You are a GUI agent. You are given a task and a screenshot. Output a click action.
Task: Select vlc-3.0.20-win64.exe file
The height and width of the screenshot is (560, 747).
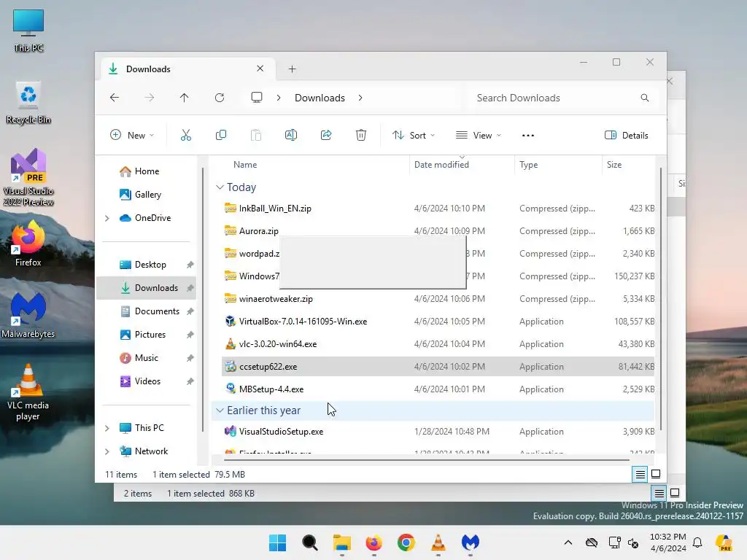coord(438,344)
